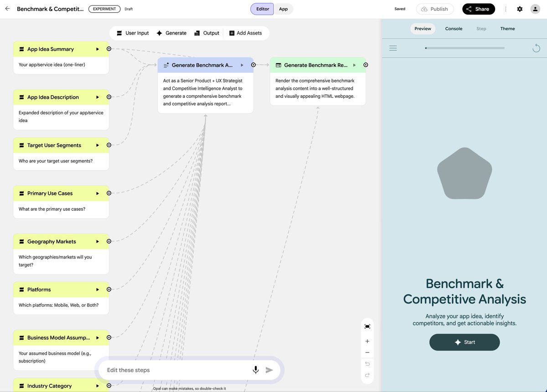The image size is (547, 392).
Task: Run the Generate Benchmark Analysis step arrow
Action: tap(242, 65)
